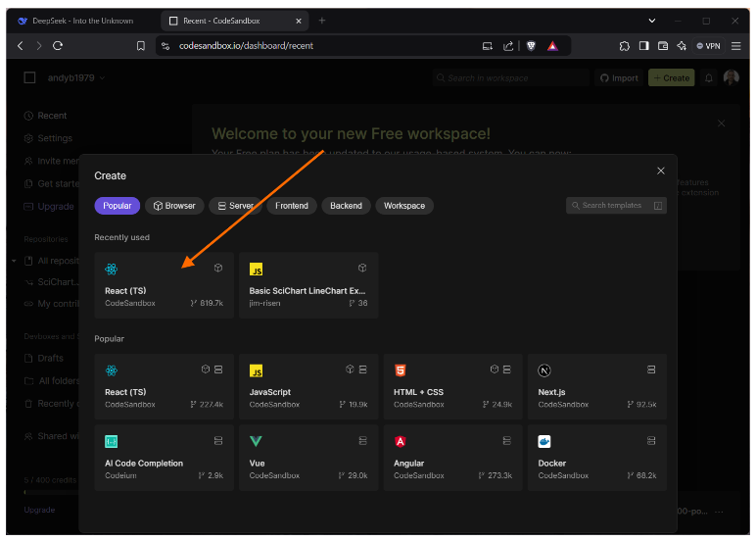This screenshot has width=756, height=541.
Task: Open Drafts in the sidebar
Action: pyautogui.click(x=44, y=358)
